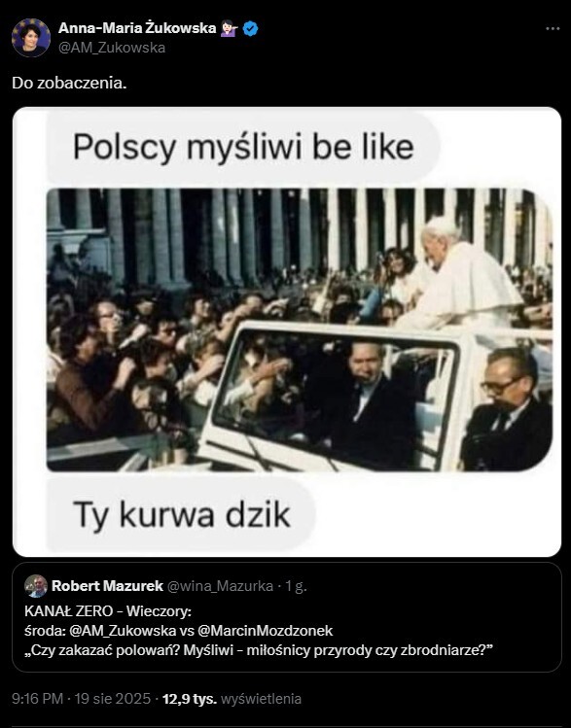571x728 pixels.
Task: Click the '19 sie 2025' date
Action: 113,699
